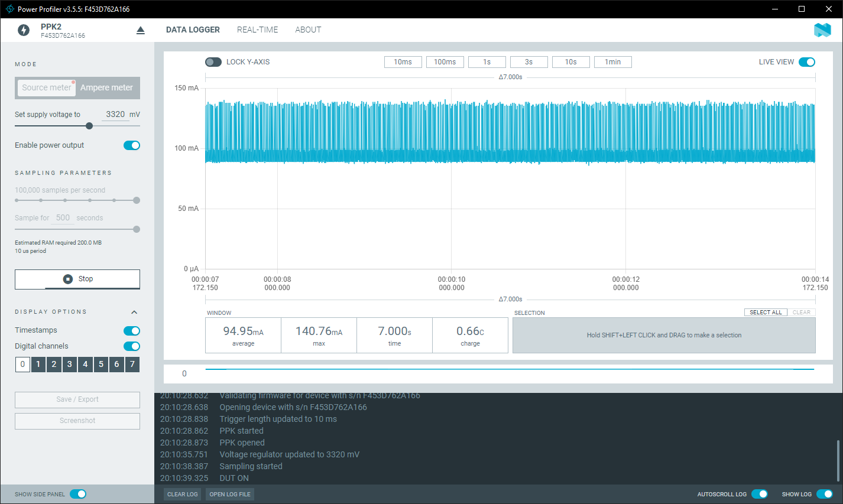Click the eject device triangle icon

tap(140, 30)
